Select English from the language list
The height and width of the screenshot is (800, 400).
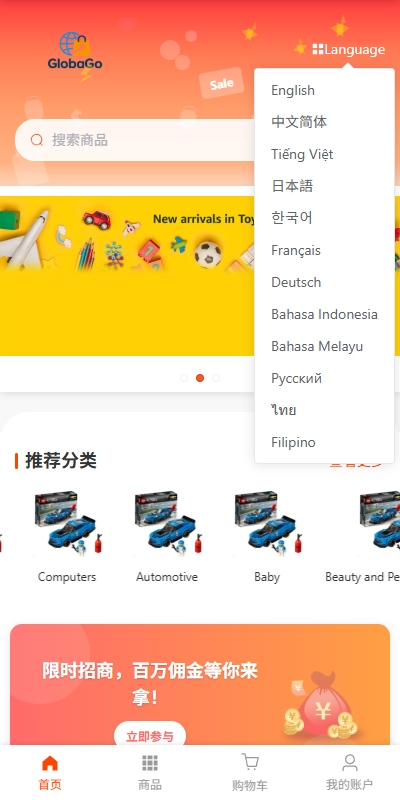coord(293,90)
